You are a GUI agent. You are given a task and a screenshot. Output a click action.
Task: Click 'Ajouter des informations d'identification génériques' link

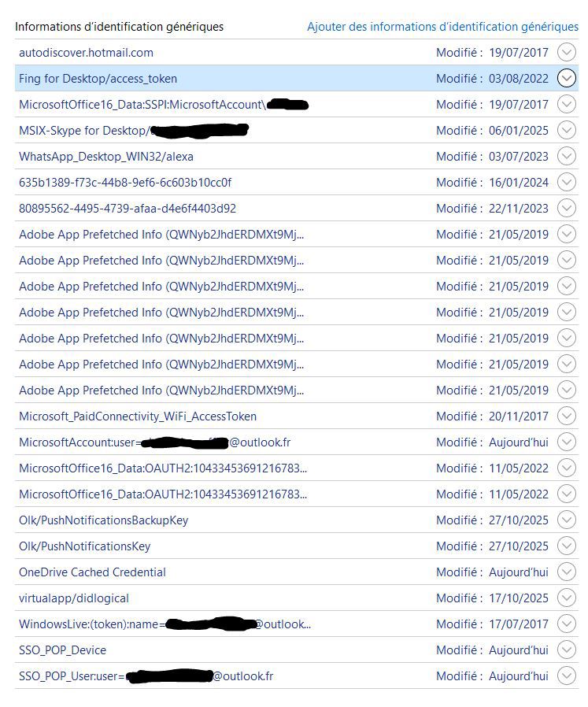pos(442,27)
